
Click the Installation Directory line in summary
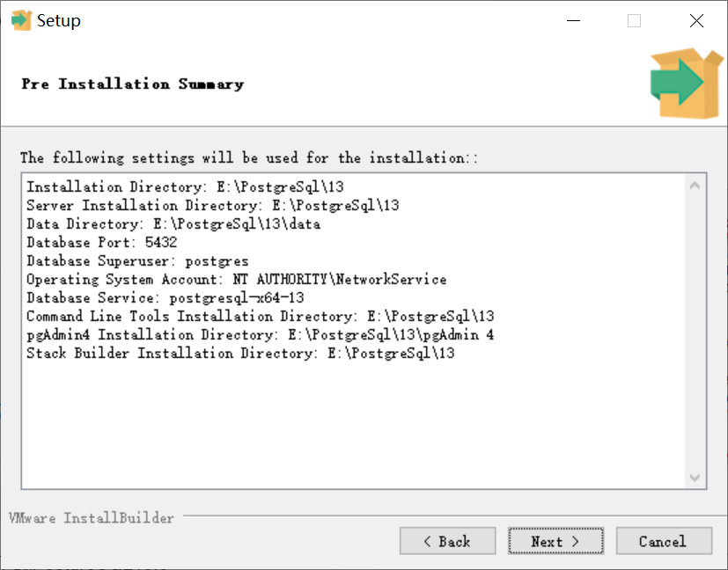185,186
